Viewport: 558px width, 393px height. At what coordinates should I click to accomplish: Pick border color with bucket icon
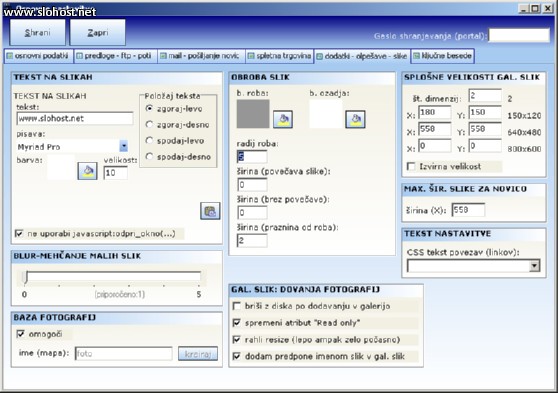point(283,119)
